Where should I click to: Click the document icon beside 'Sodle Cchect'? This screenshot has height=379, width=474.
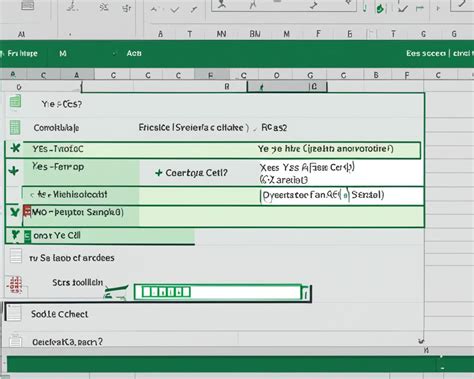(x=14, y=314)
